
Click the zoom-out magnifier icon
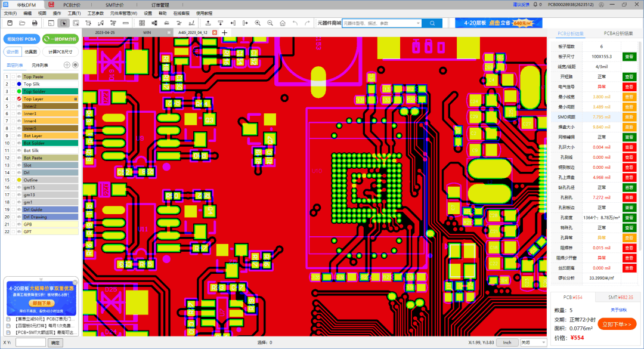[x=270, y=23]
